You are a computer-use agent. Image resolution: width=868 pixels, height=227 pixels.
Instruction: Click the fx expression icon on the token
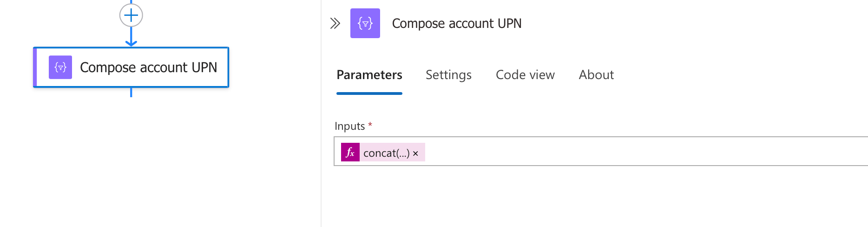click(x=350, y=152)
